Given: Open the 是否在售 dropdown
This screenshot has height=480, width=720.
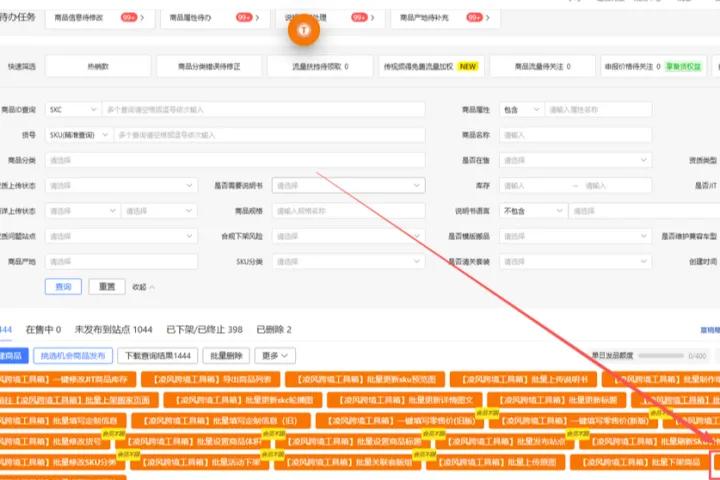Looking at the screenshot, I should (575, 160).
